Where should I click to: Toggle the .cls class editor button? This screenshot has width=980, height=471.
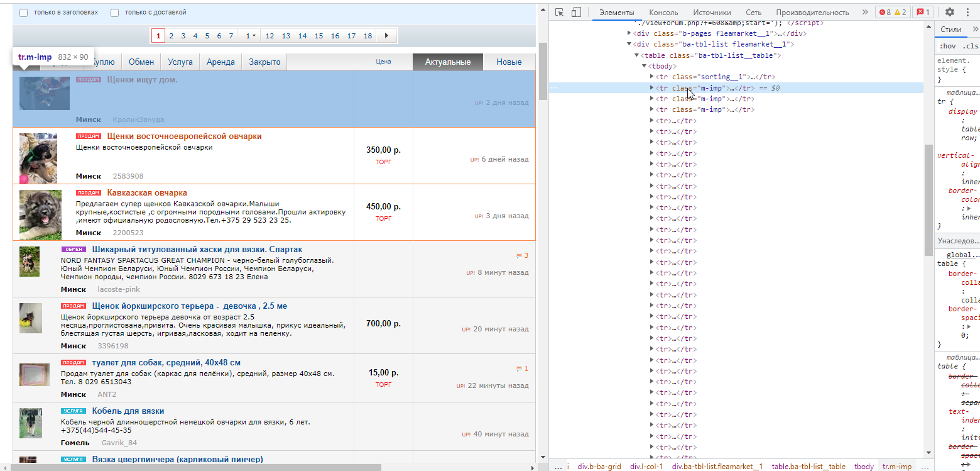pos(971,46)
